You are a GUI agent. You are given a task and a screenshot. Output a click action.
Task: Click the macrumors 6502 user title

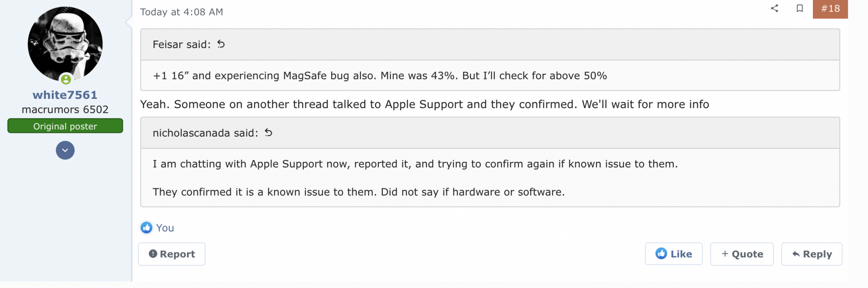click(65, 110)
